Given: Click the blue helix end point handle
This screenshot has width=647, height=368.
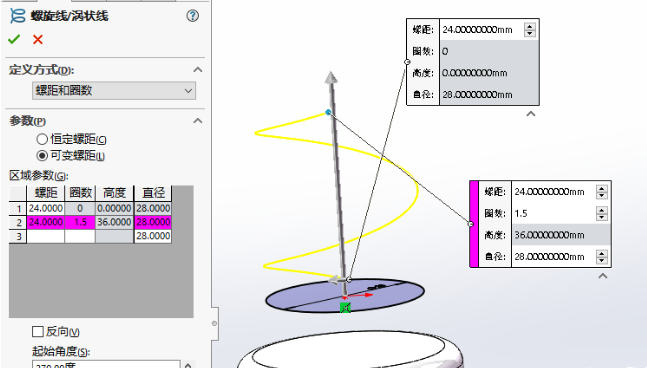Looking at the screenshot, I should pos(328,112).
